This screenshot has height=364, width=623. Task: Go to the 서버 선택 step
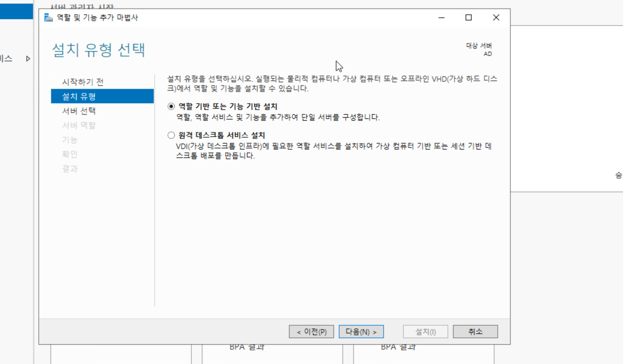(x=79, y=111)
